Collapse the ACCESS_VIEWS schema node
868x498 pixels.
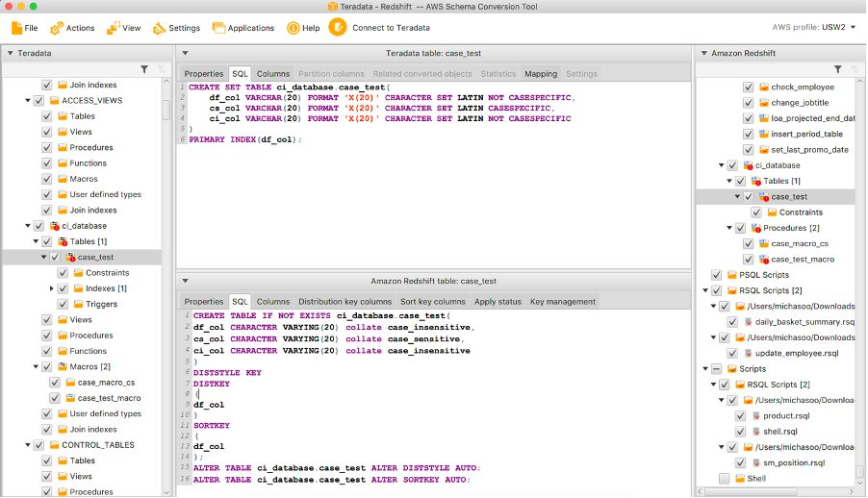click(x=28, y=101)
